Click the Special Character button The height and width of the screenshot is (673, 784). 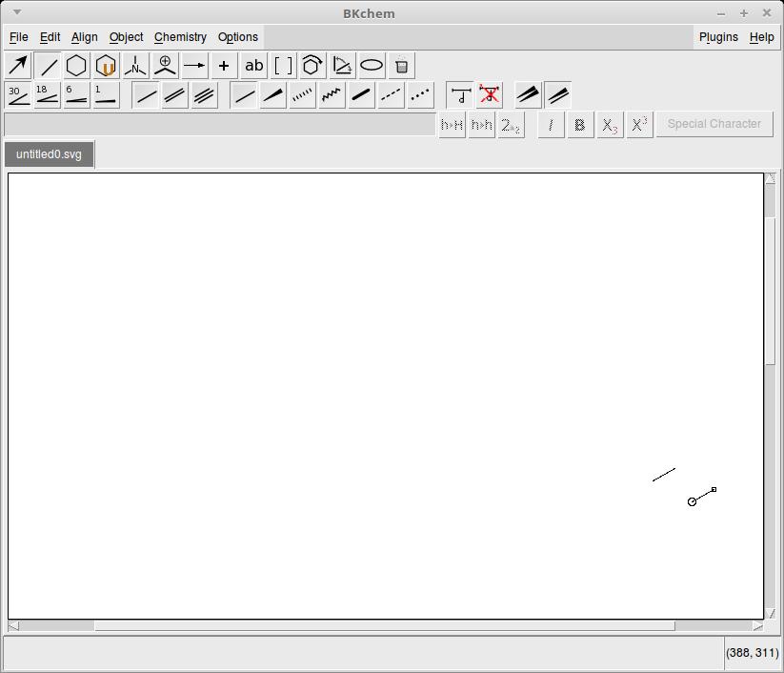(x=714, y=124)
